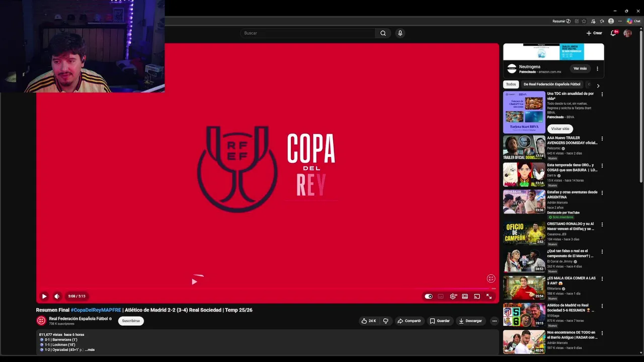
Task: Open 'Estafas y otras aventuras desde ARGENTINA' video
Action: click(524, 202)
